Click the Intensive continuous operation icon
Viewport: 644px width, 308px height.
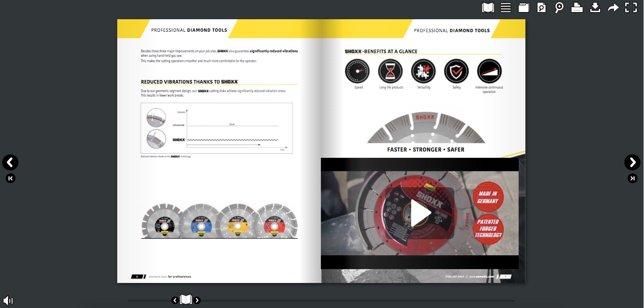click(x=489, y=71)
